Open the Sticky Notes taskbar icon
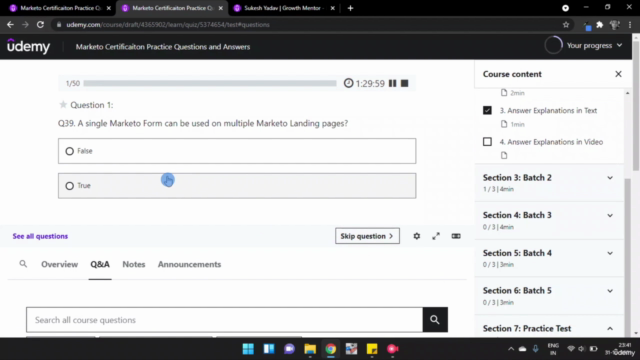640x360 pixels. [x=372, y=349]
